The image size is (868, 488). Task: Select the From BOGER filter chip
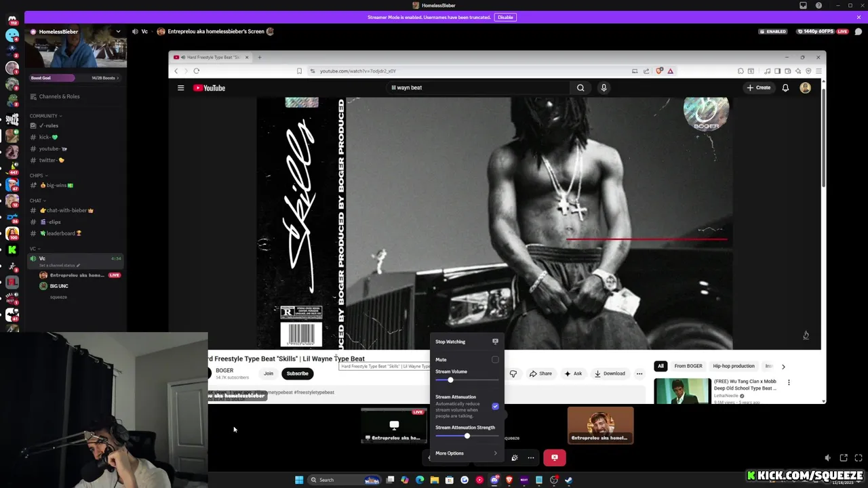(x=688, y=366)
